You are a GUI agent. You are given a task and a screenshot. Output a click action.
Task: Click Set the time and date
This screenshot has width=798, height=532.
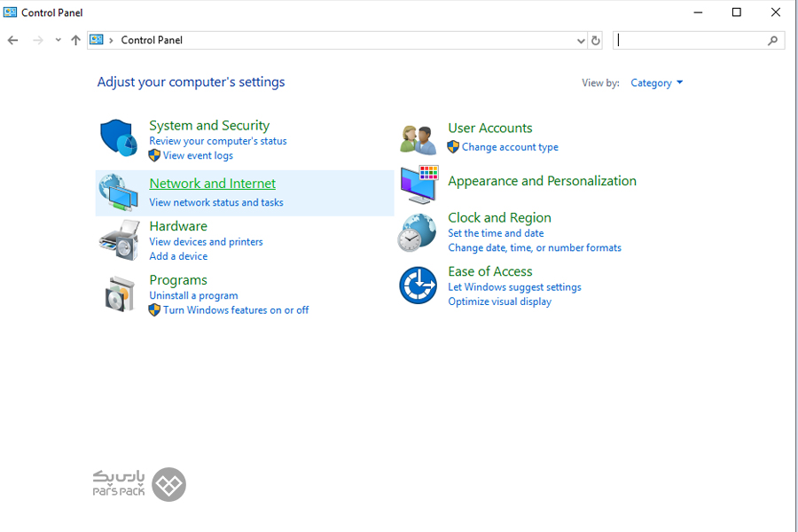pyautogui.click(x=496, y=233)
